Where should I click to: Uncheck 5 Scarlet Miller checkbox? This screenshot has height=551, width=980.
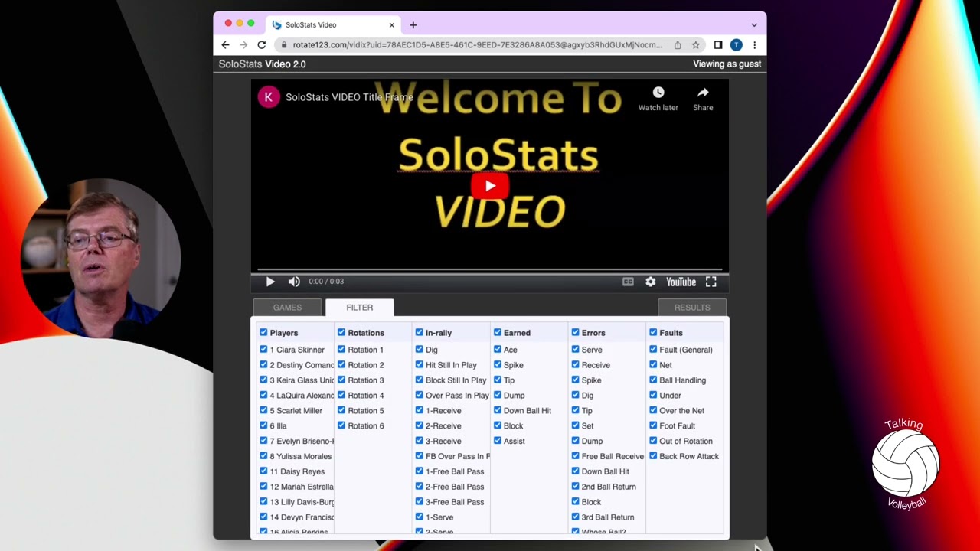click(x=263, y=410)
